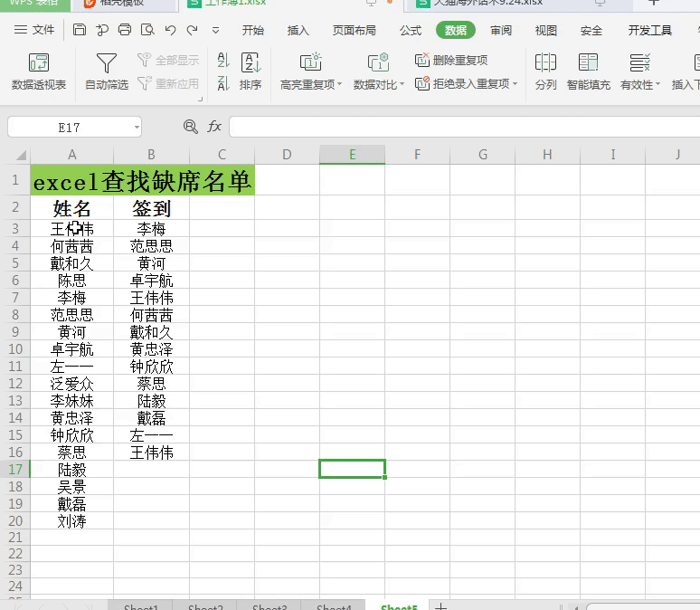This screenshot has height=610, width=700.
Task: Click cell 泛爱众 in column A
Action: point(71,384)
